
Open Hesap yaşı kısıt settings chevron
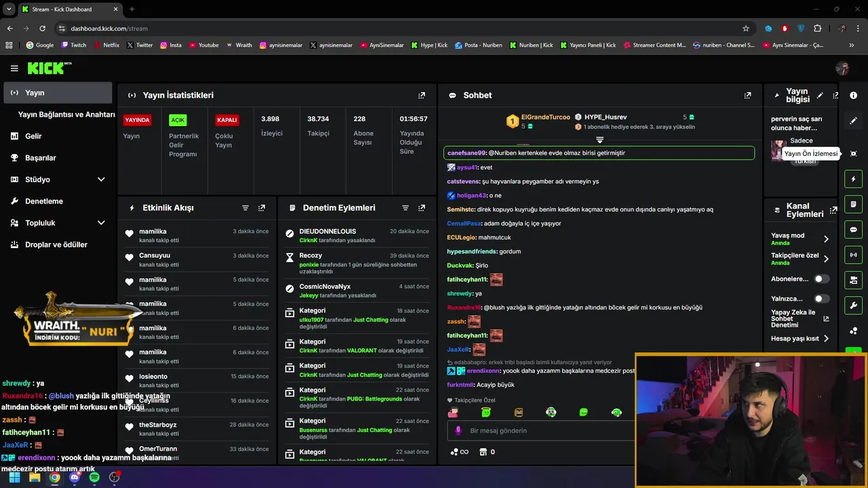[826, 339]
